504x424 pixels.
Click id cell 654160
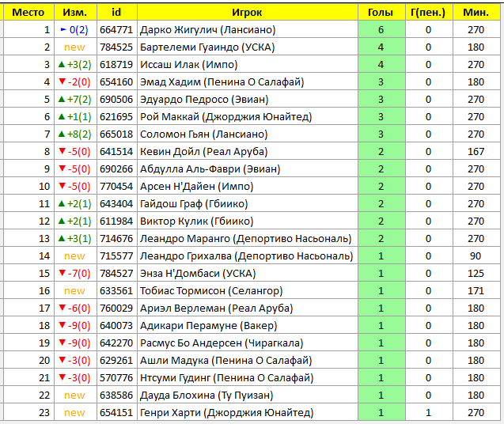pos(116,82)
